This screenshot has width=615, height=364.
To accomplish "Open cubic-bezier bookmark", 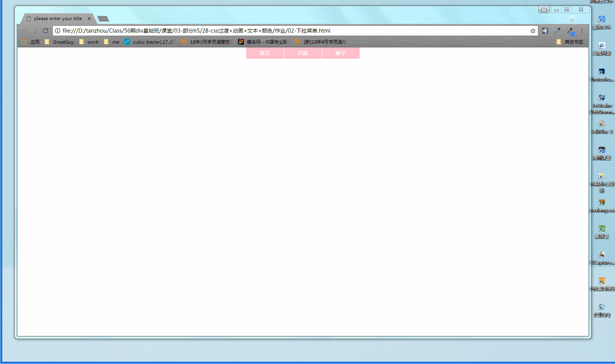I will (x=150, y=42).
